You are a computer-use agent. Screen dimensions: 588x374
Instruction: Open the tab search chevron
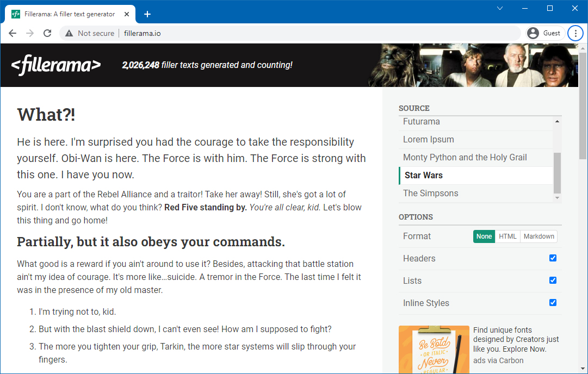[500, 8]
